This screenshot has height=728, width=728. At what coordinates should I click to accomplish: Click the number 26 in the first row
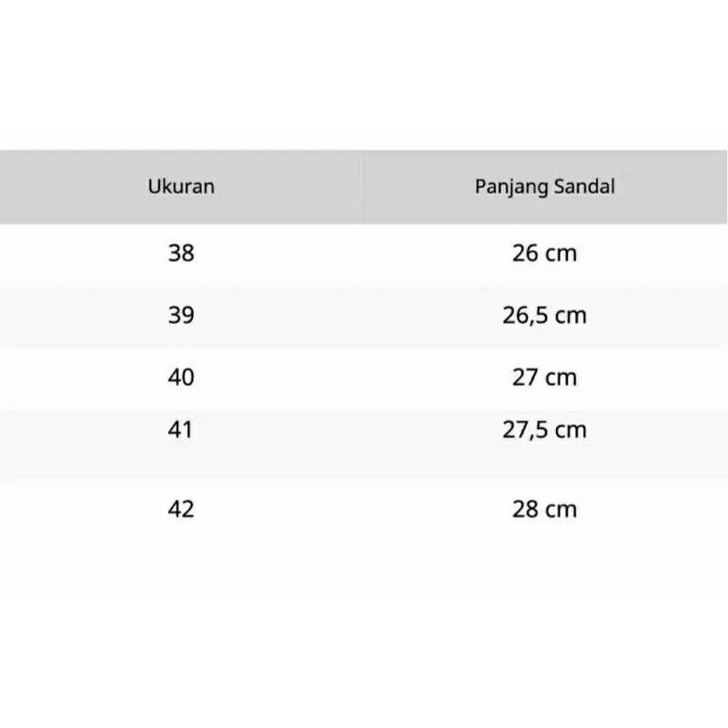click(525, 253)
